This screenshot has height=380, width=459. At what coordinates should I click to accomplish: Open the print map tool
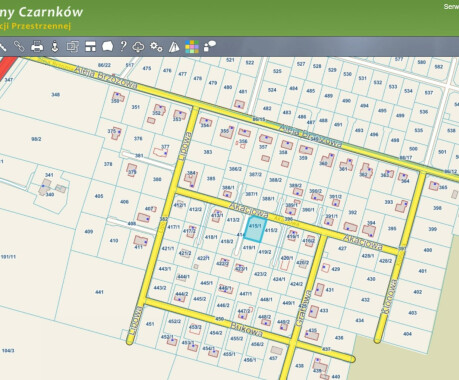(x=37, y=46)
